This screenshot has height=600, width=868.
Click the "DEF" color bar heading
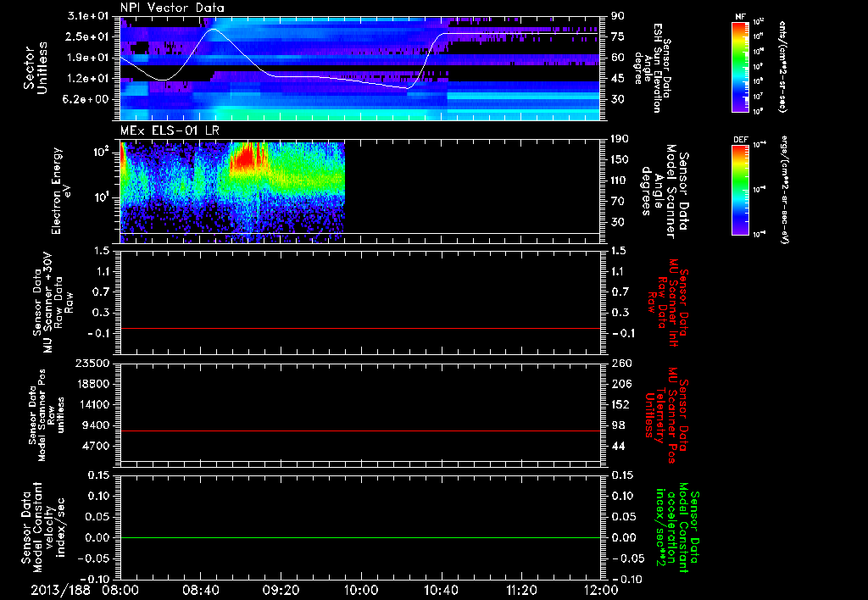[x=741, y=140]
